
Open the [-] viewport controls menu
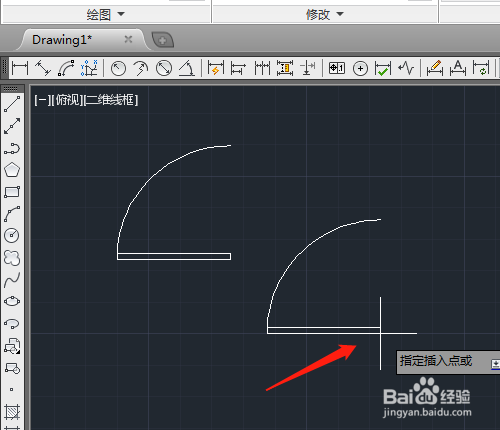[42, 100]
